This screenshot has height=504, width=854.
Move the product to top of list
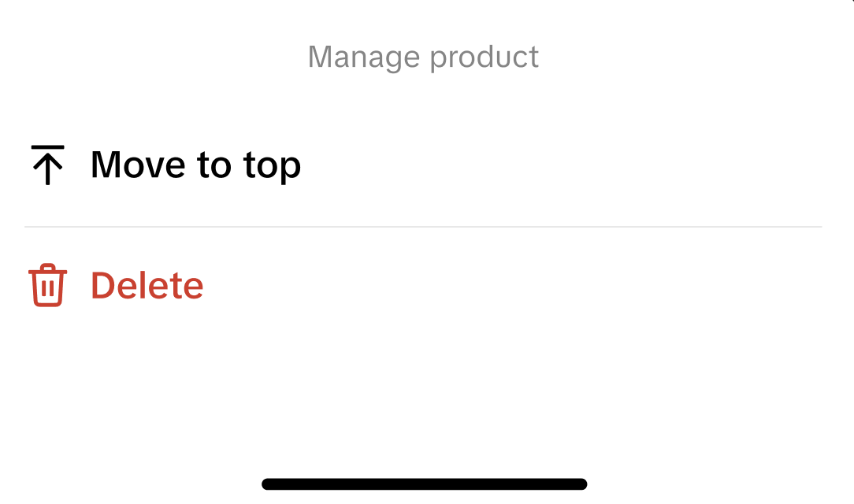click(x=195, y=165)
